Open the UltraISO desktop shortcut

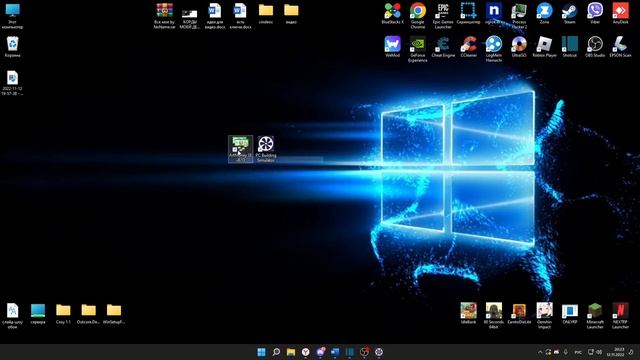point(519,47)
